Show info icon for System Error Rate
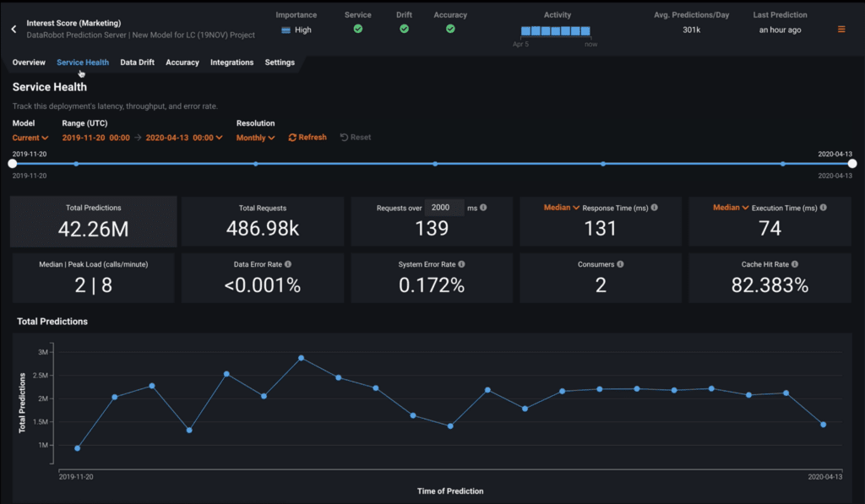865x504 pixels. point(462,264)
